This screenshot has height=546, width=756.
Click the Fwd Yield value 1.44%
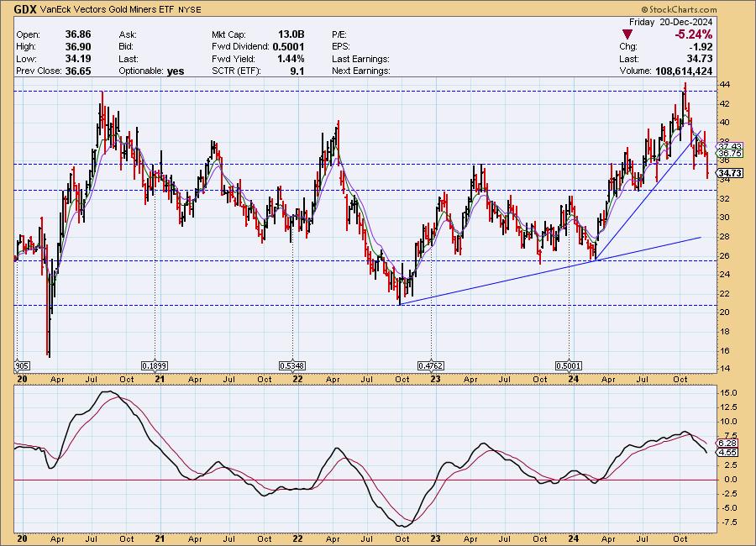pyautogui.click(x=291, y=58)
